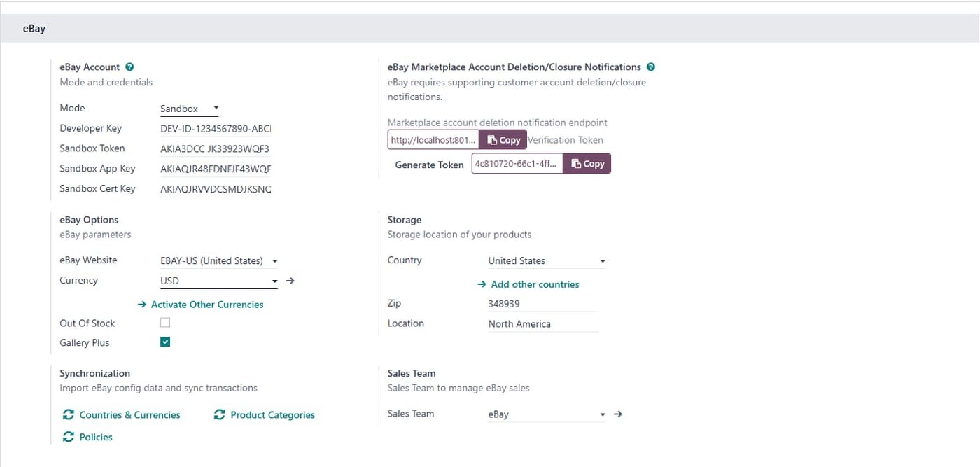Click the Synchronization heading
Screen dimensions: 980x467
95,373
